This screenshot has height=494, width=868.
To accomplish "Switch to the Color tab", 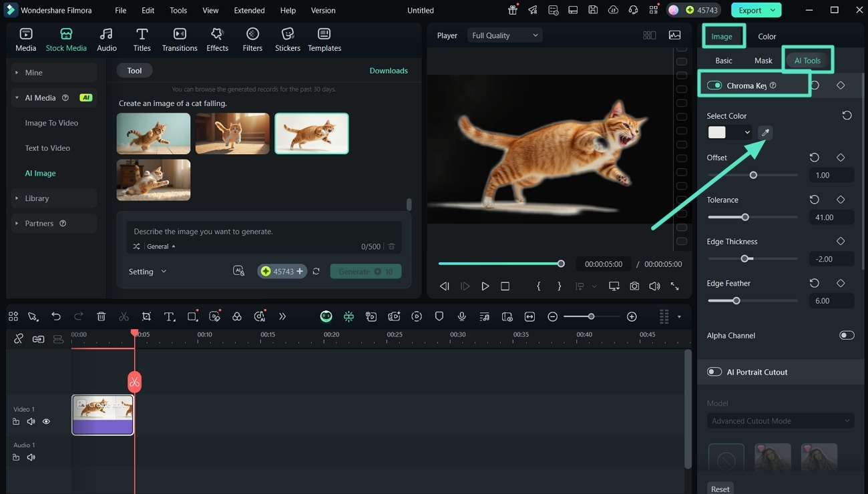I will (x=767, y=36).
